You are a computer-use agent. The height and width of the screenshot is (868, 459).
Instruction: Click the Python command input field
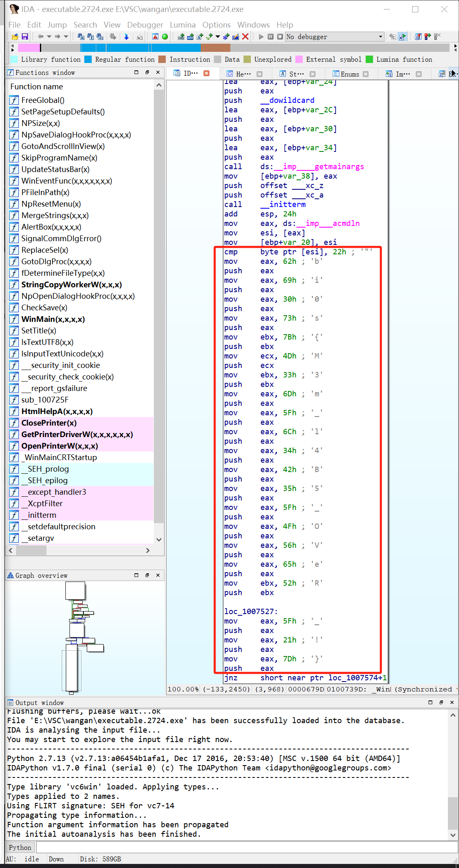[x=247, y=847]
